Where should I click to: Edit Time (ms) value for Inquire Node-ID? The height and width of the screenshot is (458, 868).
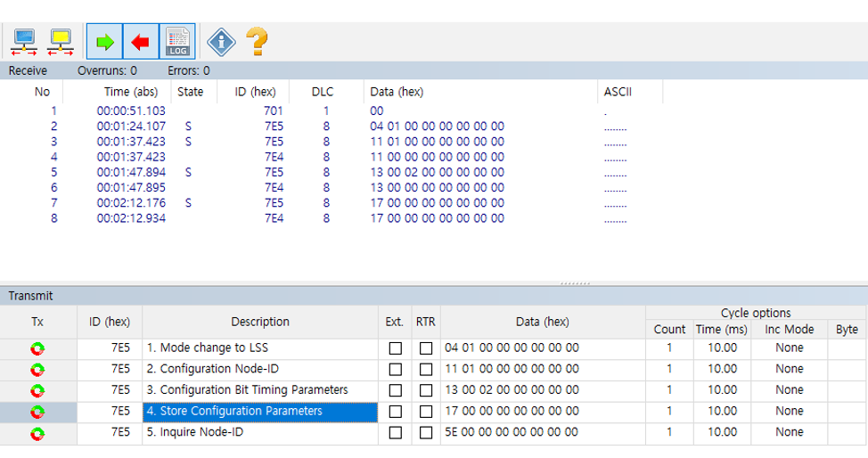point(722,432)
